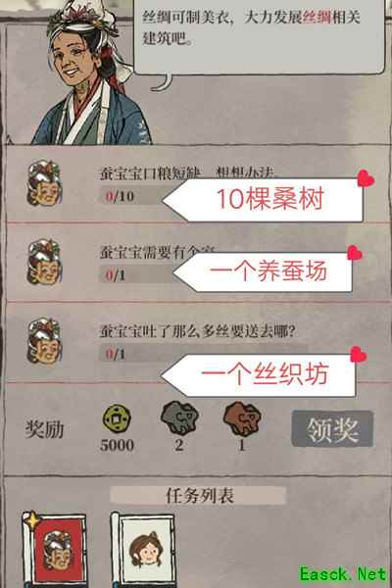Click the 丝绸 dialogue speech bubble
392x588 pixels.
(x=259, y=37)
